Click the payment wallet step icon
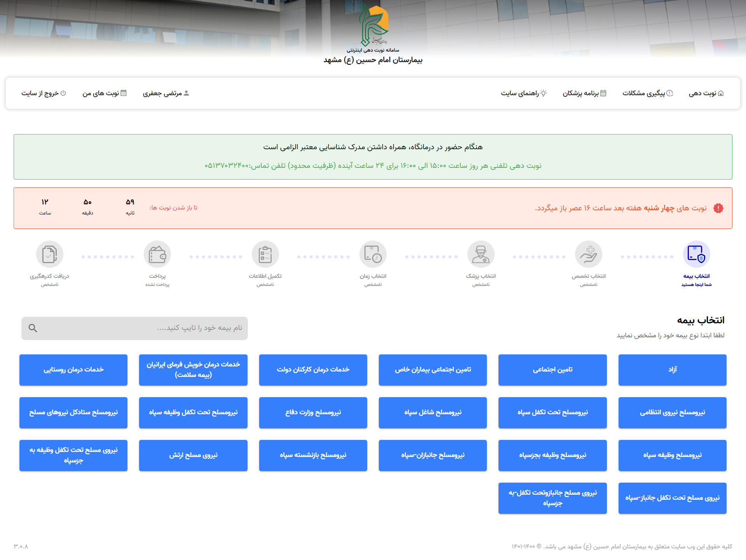This screenshot has width=746, height=560. [157, 254]
